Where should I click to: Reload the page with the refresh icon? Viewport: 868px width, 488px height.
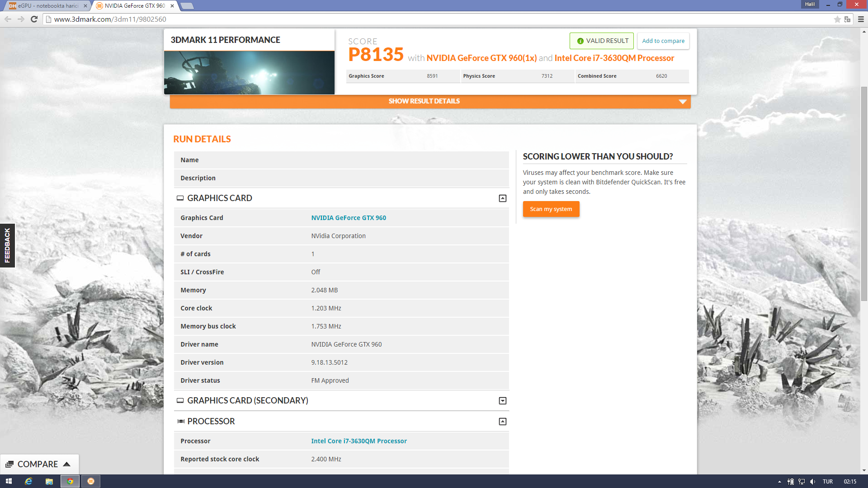(x=34, y=19)
